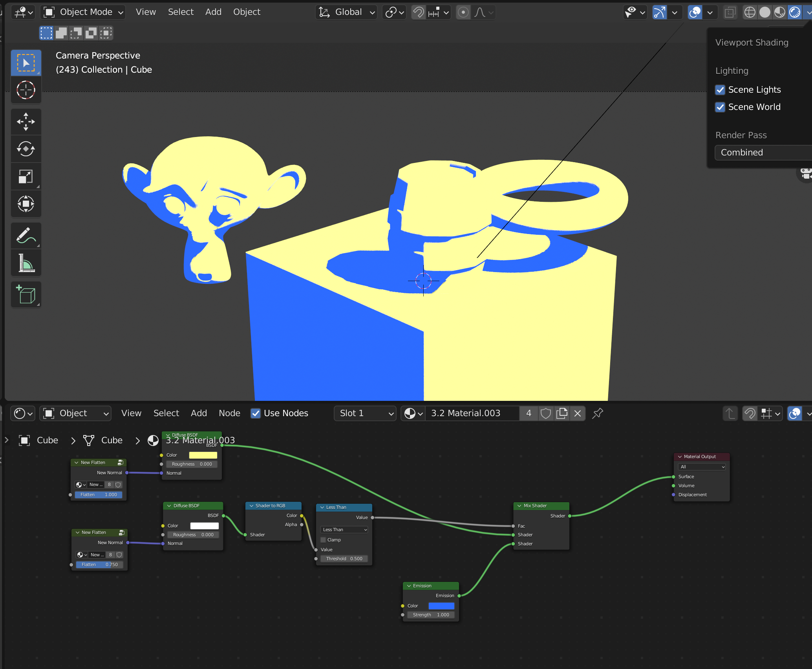Open viewport Add menu

(213, 12)
